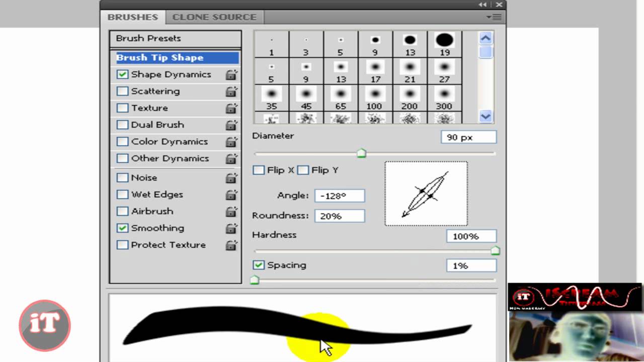Click the Spacing slider handle
Viewport: 644px width, 362px height.
click(x=255, y=280)
